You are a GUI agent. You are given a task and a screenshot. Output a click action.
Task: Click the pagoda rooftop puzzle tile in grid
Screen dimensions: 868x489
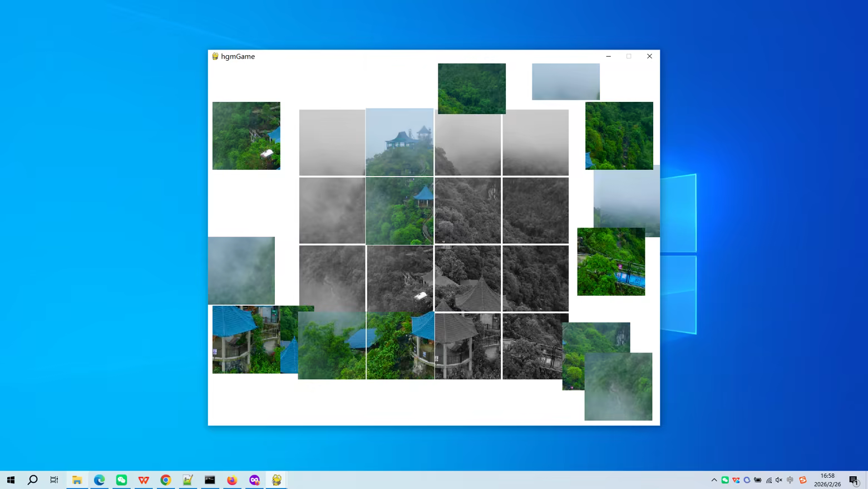coord(400,142)
